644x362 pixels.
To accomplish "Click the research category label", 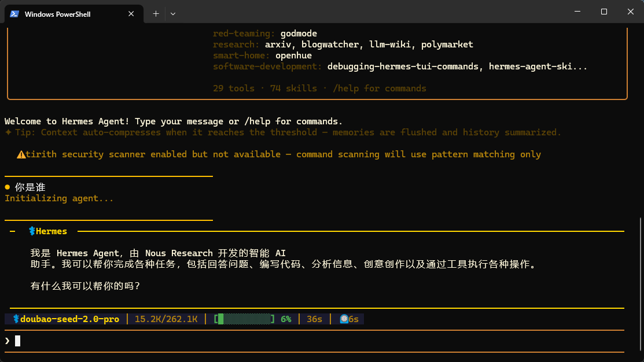I will pyautogui.click(x=236, y=45).
